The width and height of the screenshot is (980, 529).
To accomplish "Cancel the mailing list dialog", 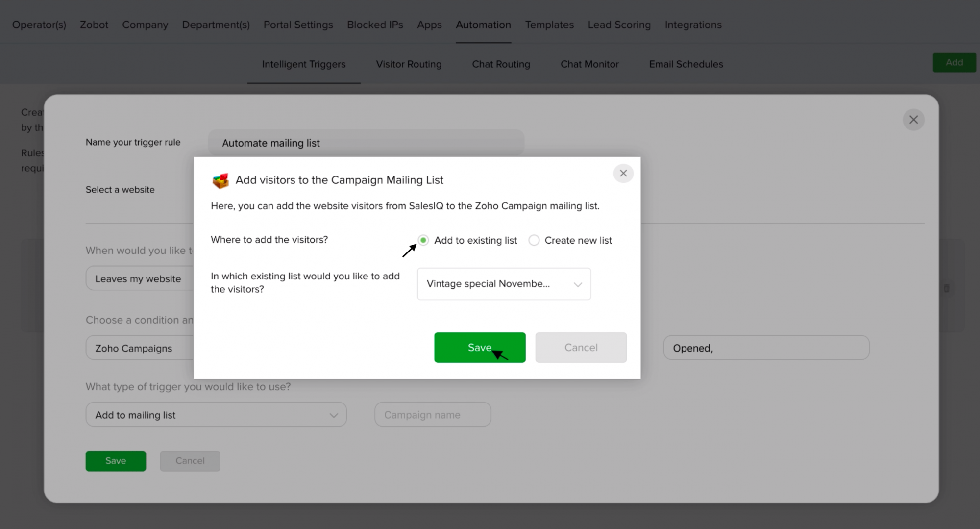I will [581, 348].
